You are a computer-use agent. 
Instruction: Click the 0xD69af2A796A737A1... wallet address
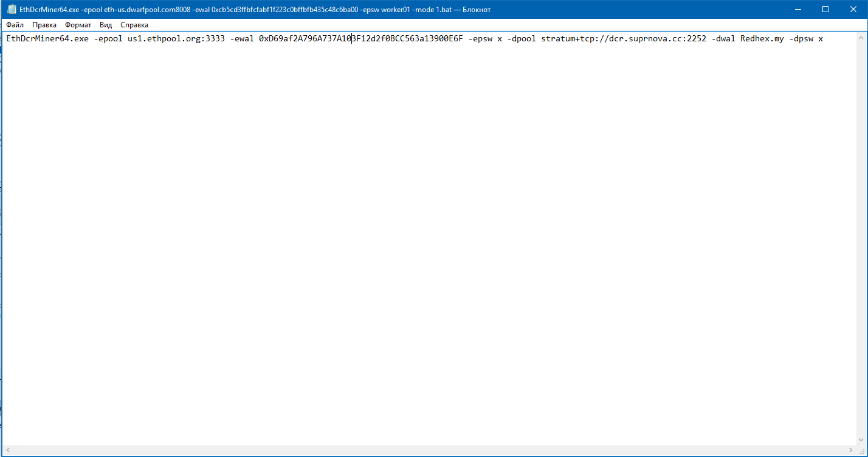pos(361,39)
